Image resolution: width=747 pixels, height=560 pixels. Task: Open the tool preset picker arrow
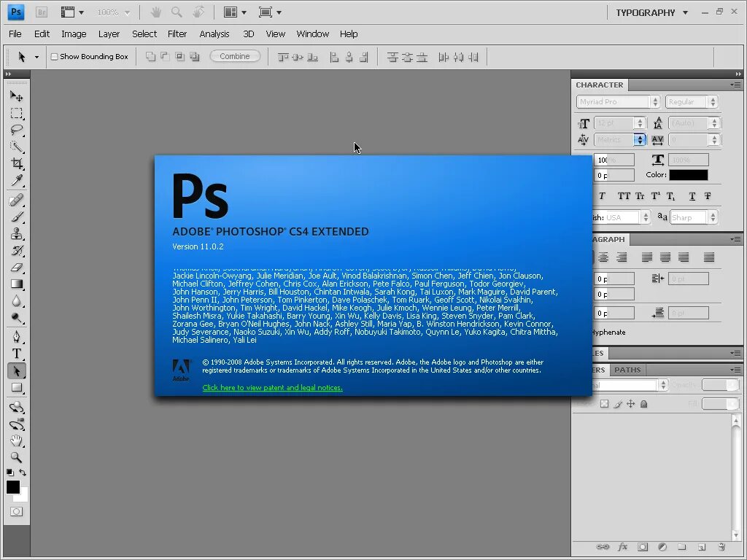(x=36, y=57)
